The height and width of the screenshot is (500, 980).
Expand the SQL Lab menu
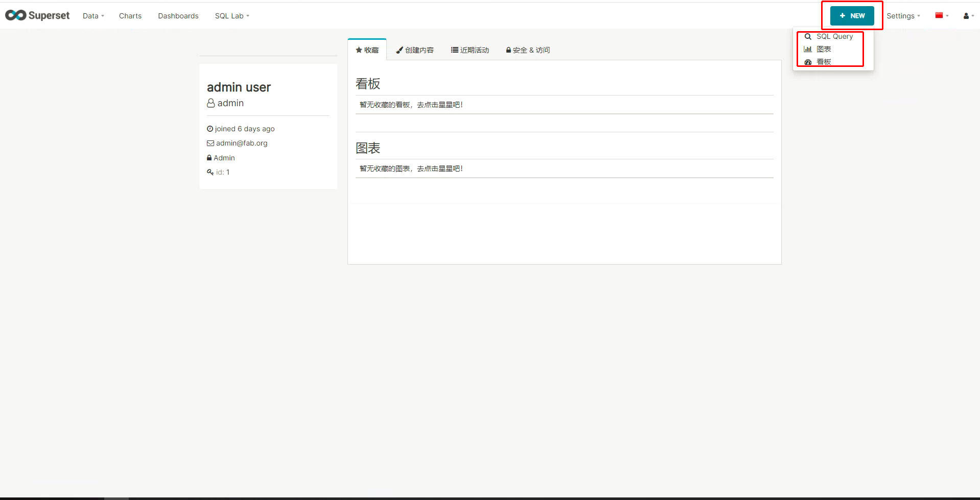(x=232, y=16)
